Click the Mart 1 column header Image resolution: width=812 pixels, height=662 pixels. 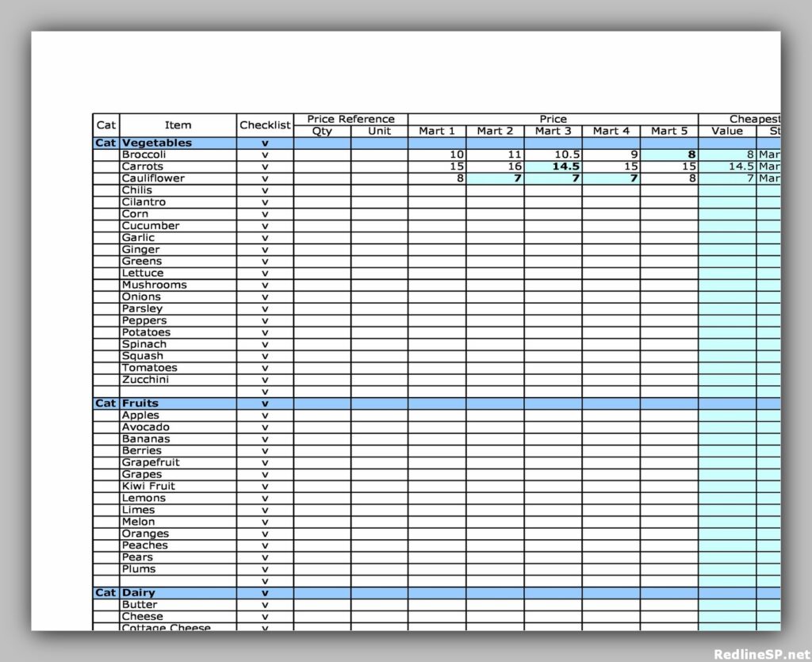click(437, 131)
